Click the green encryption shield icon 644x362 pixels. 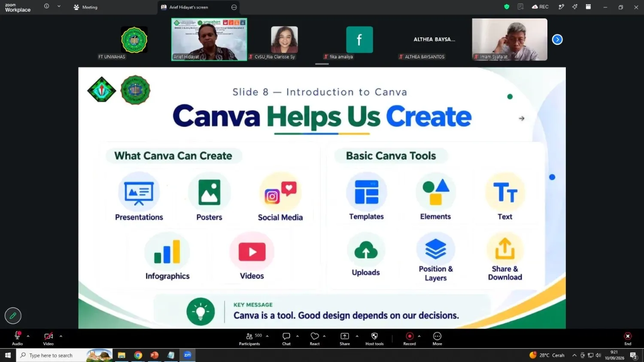coord(507,7)
